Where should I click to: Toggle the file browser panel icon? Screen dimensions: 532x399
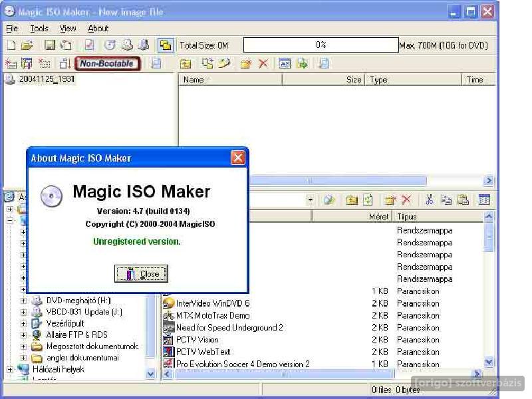click(166, 45)
